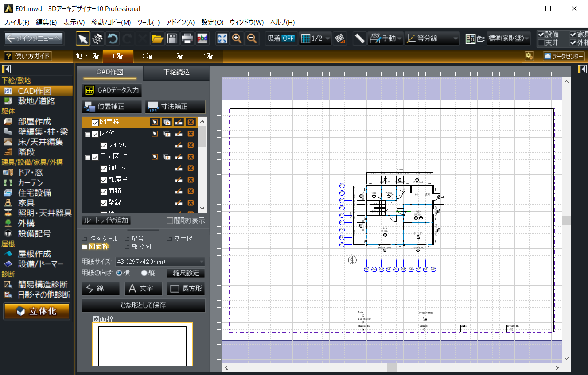Open the 等分線 dropdown in toolbar
Image resolution: width=588 pixels, height=375 pixels.
[432, 39]
